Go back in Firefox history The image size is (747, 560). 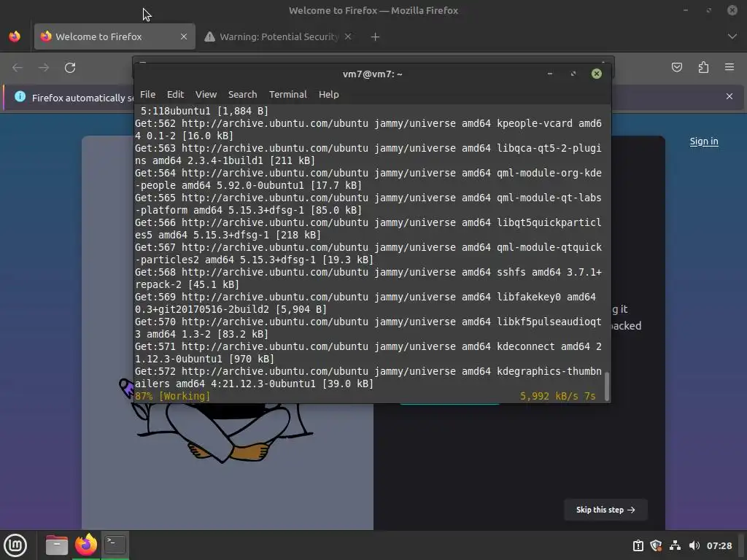[18, 68]
